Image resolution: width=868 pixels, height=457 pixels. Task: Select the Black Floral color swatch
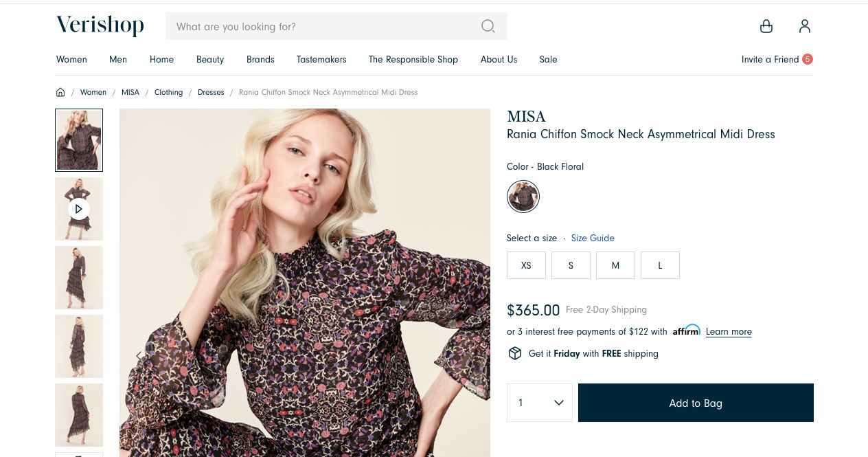click(x=523, y=197)
